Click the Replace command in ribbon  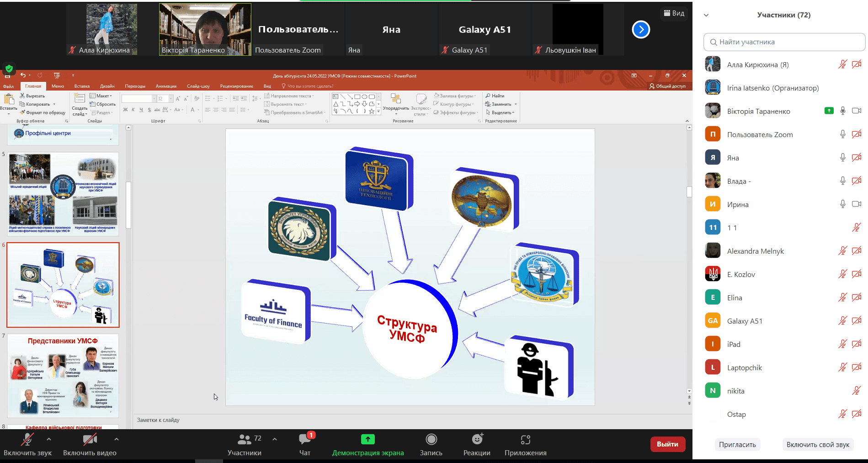click(x=498, y=104)
